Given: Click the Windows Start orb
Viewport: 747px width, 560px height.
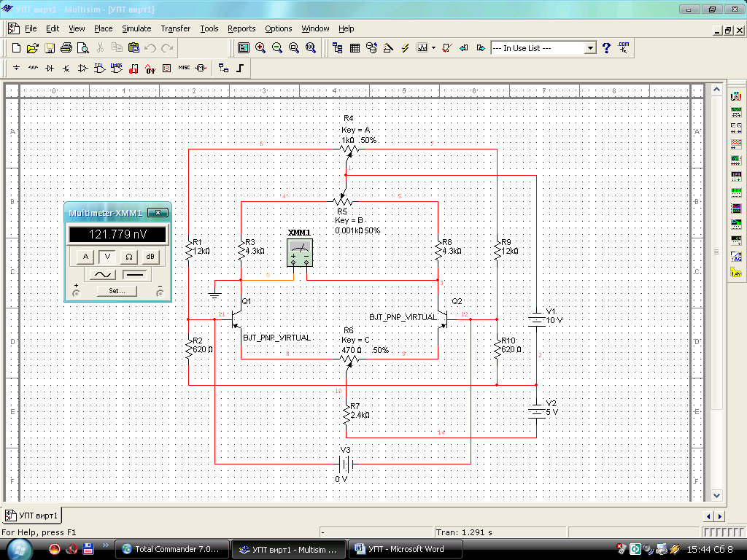Looking at the screenshot, I should pyautogui.click(x=19, y=550).
